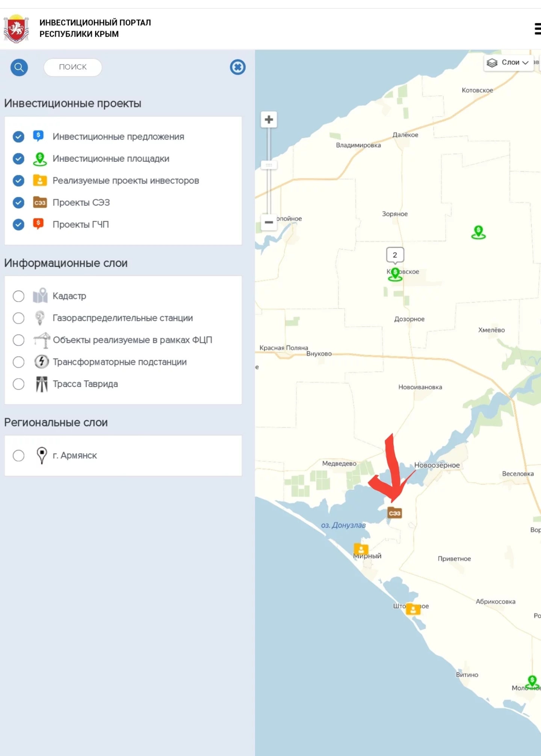The width and height of the screenshot is (541, 756).
Task: Toggle Проекты СЭЗ checkbox off
Action: pos(18,203)
